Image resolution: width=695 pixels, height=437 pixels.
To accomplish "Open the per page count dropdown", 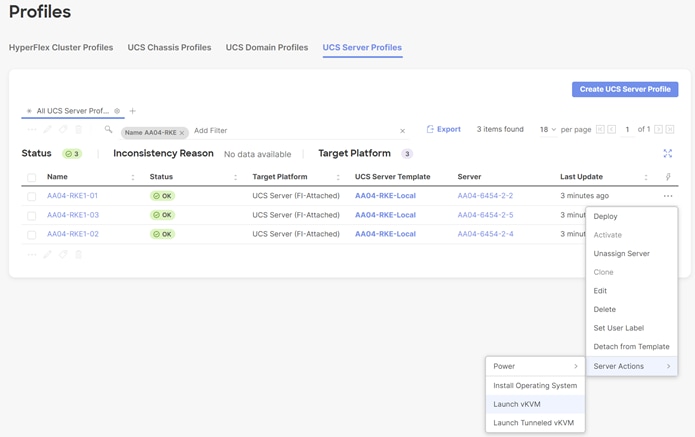I will [x=548, y=129].
